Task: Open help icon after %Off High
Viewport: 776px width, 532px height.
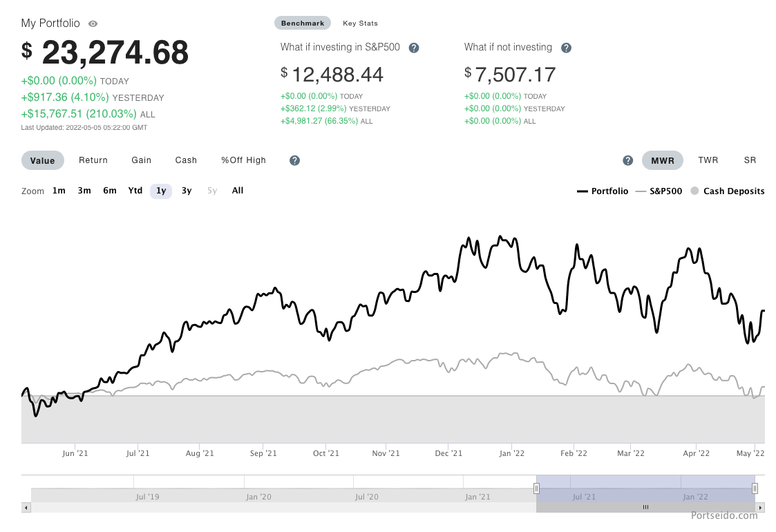Action: [294, 160]
